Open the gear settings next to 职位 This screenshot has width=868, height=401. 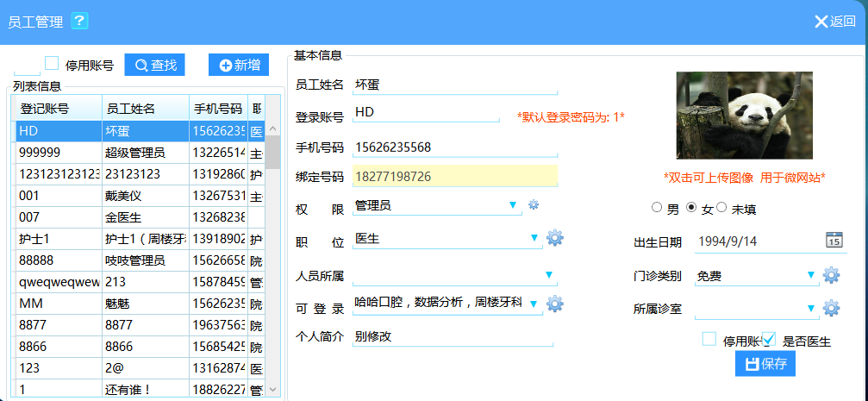click(555, 238)
